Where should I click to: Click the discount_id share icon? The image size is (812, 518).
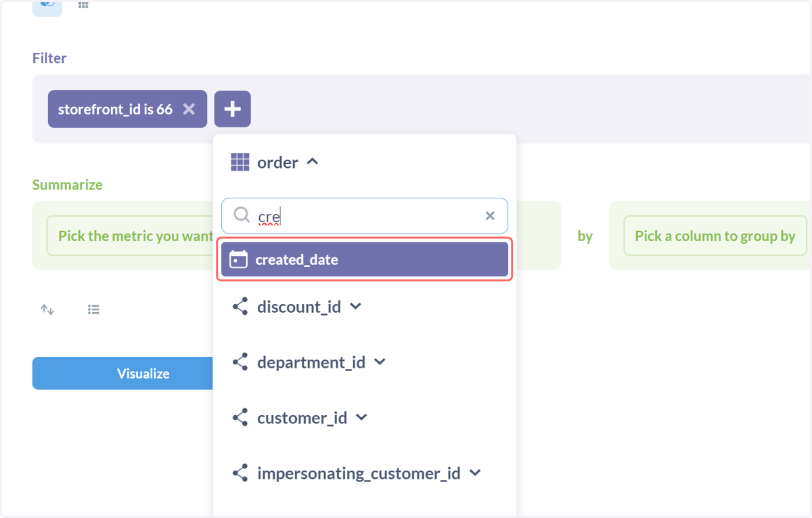pyautogui.click(x=240, y=307)
